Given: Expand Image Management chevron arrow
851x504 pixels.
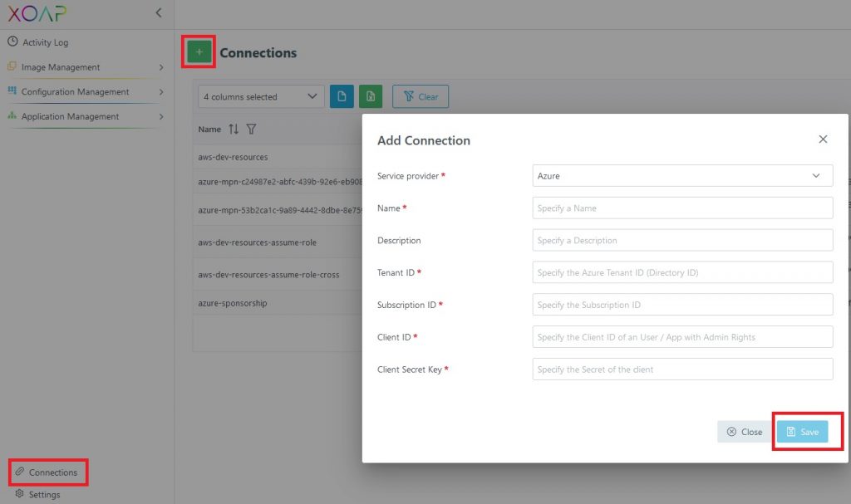Looking at the screenshot, I should [x=161, y=67].
